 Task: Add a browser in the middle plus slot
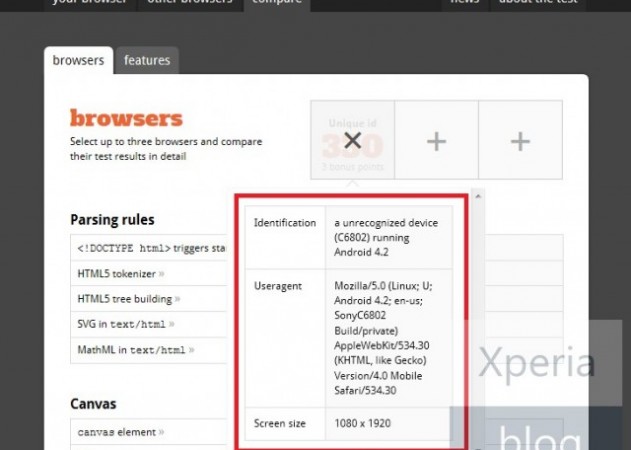point(436,142)
